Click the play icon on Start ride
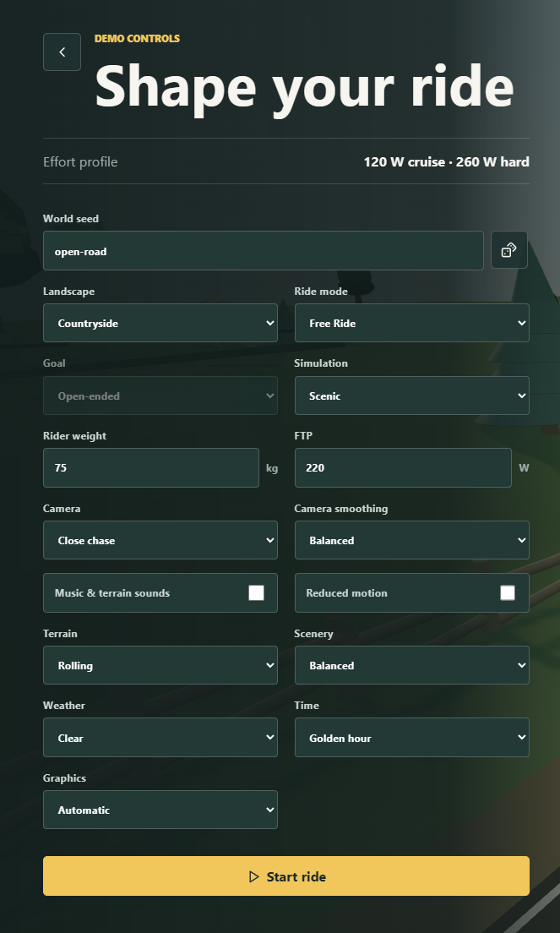The image size is (560, 933). [254, 876]
